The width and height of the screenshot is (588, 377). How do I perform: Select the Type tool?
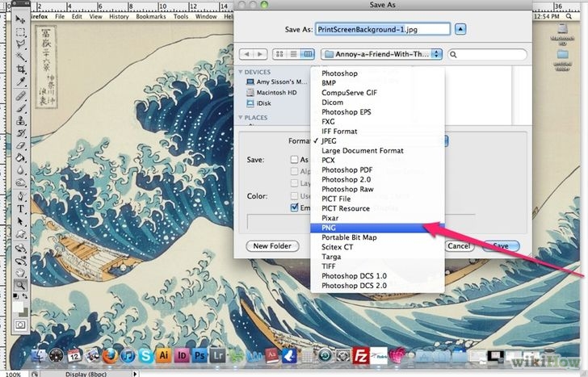[x=20, y=209]
